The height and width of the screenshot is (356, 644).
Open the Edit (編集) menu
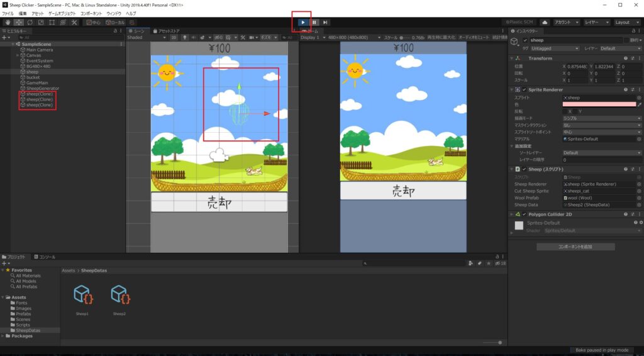pos(23,14)
